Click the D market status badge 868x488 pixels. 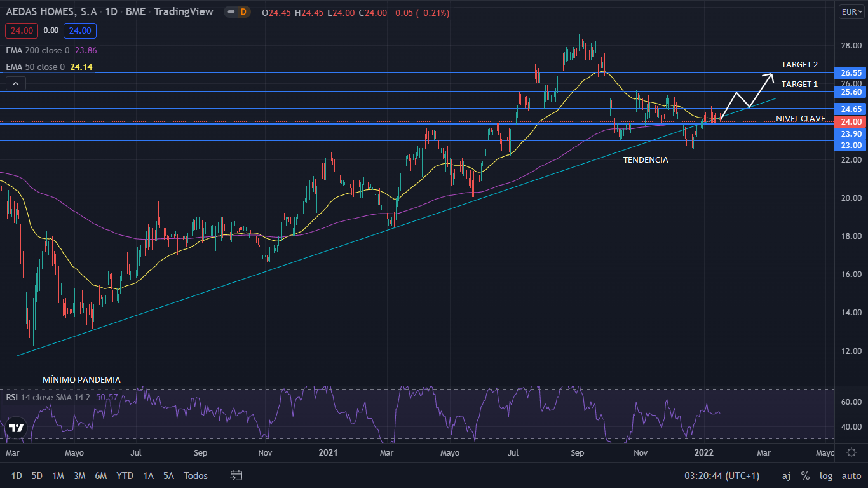(243, 12)
